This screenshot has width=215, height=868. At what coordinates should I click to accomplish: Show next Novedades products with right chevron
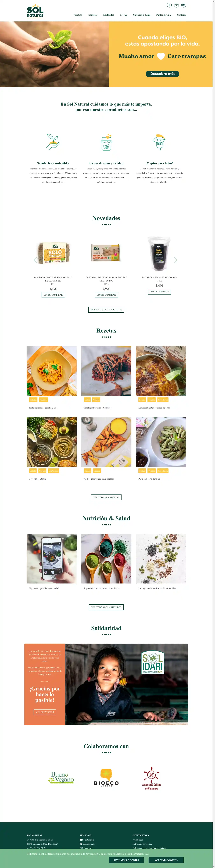(176, 260)
